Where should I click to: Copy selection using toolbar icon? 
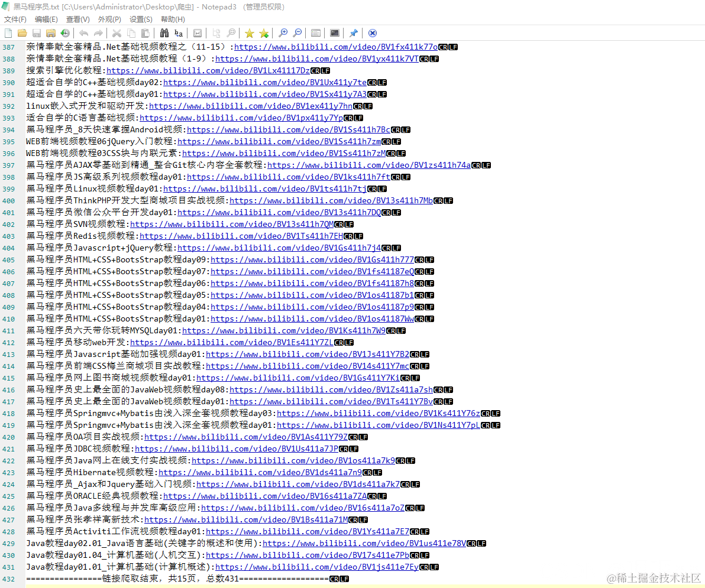point(131,33)
